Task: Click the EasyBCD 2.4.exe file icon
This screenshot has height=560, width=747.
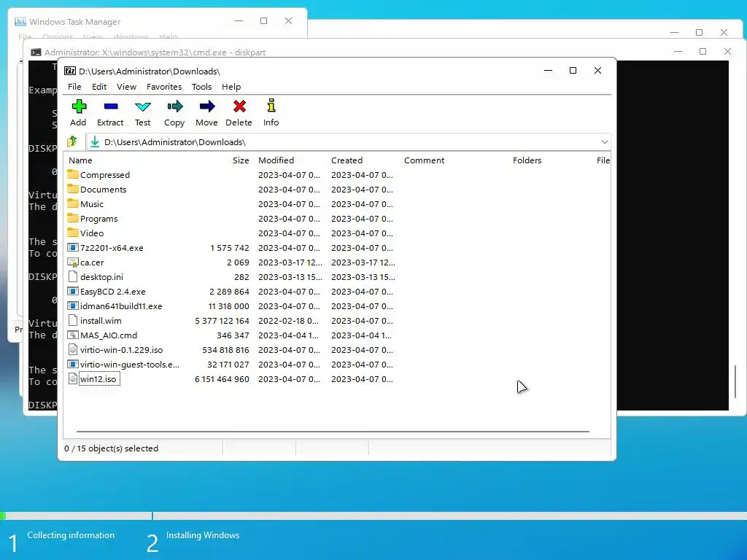Action: coord(73,292)
